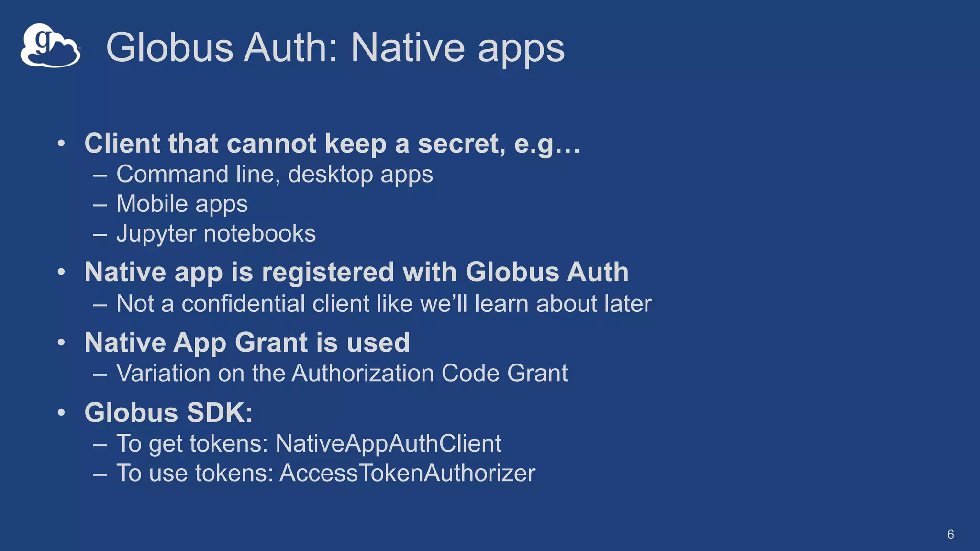This screenshot has height=551, width=980.
Task: Click 'Native App Grant is used' heading
Action: tap(247, 343)
